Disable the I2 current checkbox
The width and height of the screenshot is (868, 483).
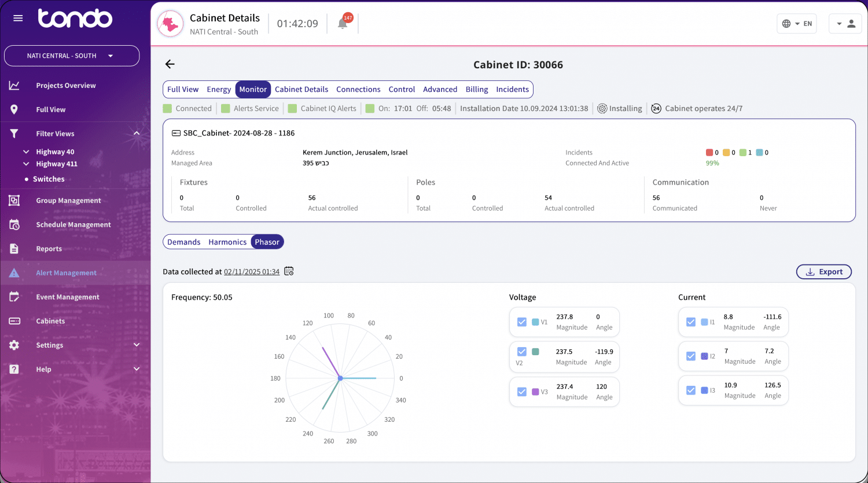click(x=691, y=356)
